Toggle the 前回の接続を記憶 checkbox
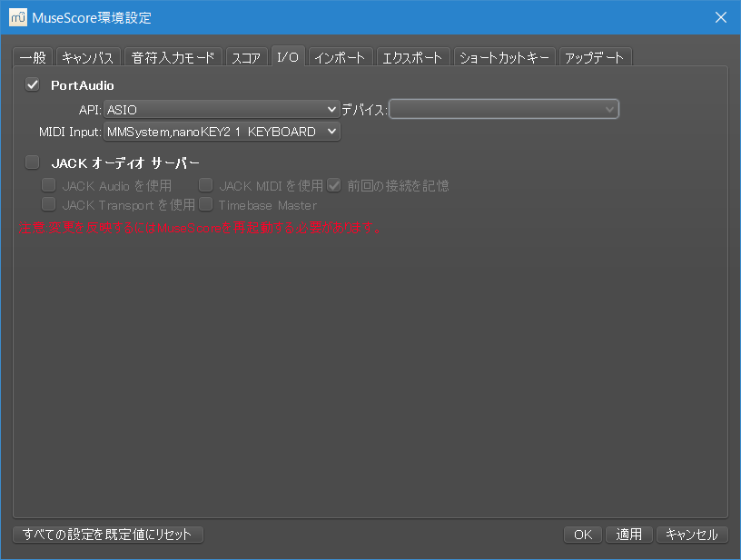Viewport: 741px width, 560px height. coord(334,185)
